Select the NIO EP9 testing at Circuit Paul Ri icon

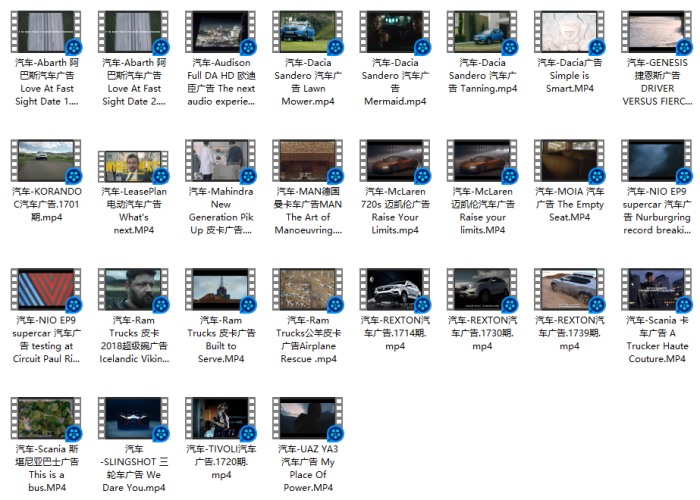click(46, 289)
